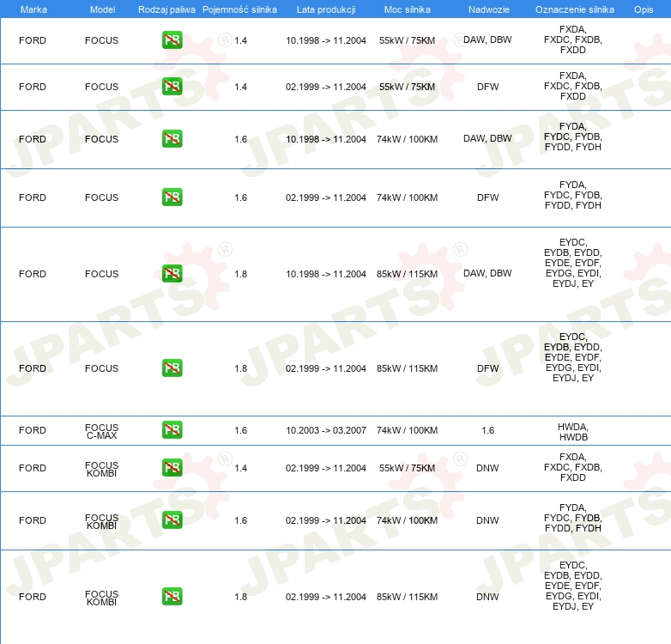Click the Oznaczenie silnika column header
Screen dimensions: 671x644
[x=575, y=9]
